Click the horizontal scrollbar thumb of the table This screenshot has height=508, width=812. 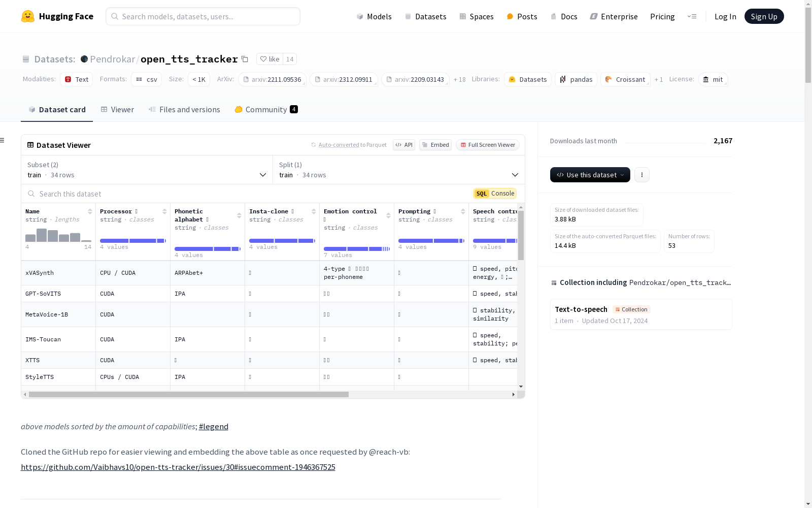(x=189, y=394)
